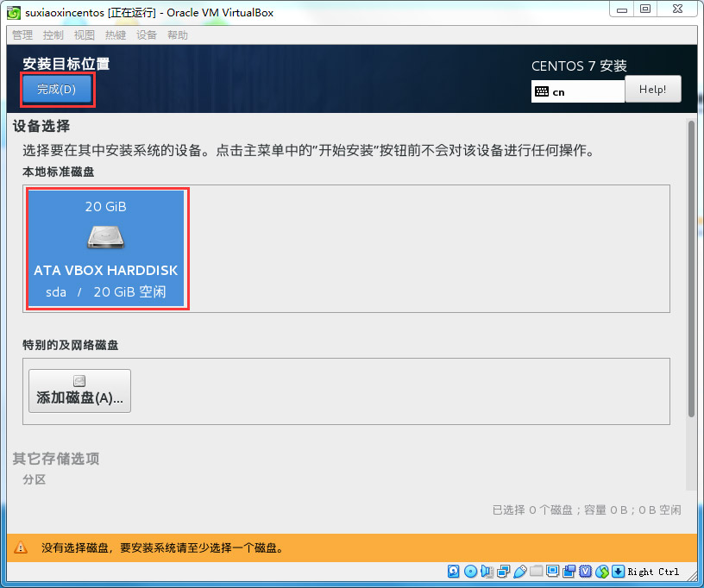Click the vertical scrollbar of the installer
The height and width of the screenshot is (588, 704).
click(691, 269)
